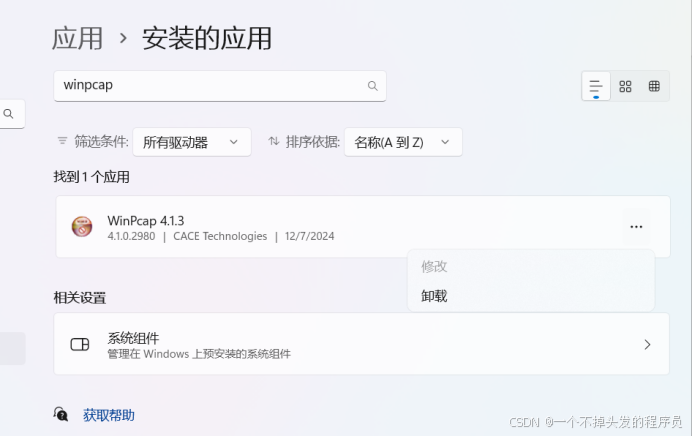Open the left sidebar search icon
Screen dimensions: 692x436
click(8, 114)
